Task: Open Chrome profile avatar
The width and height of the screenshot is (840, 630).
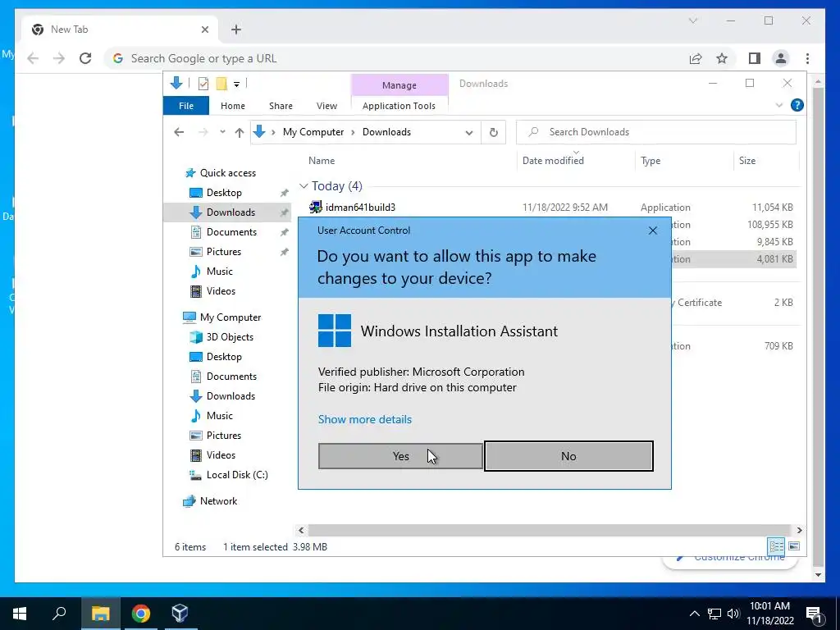Action: [781, 58]
